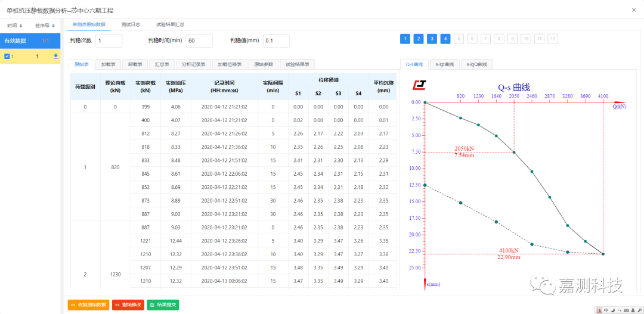Viewport: 644px width, 314px height.
Task: Click the red logo in Q-s chart
Action: pos(419,85)
